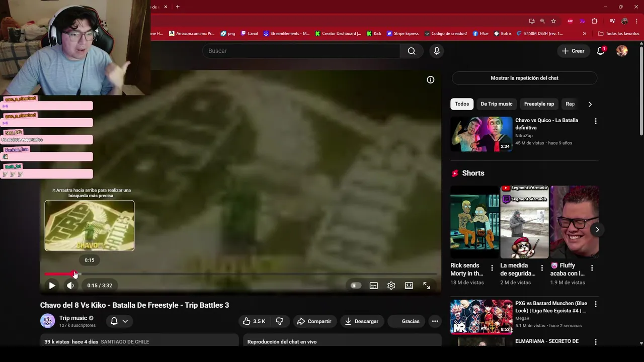Click the video progress bar scrubber
The width and height of the screenshot is (644, 362).
74,274
